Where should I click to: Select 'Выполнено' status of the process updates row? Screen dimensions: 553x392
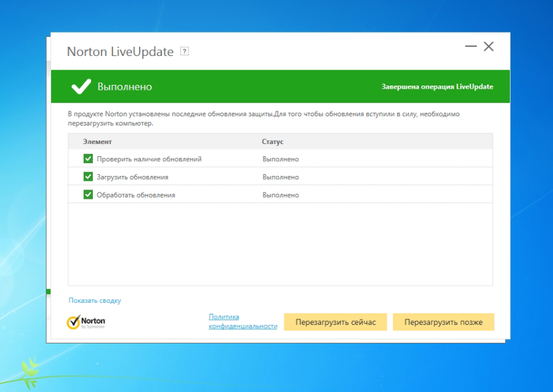coord(280,194)
